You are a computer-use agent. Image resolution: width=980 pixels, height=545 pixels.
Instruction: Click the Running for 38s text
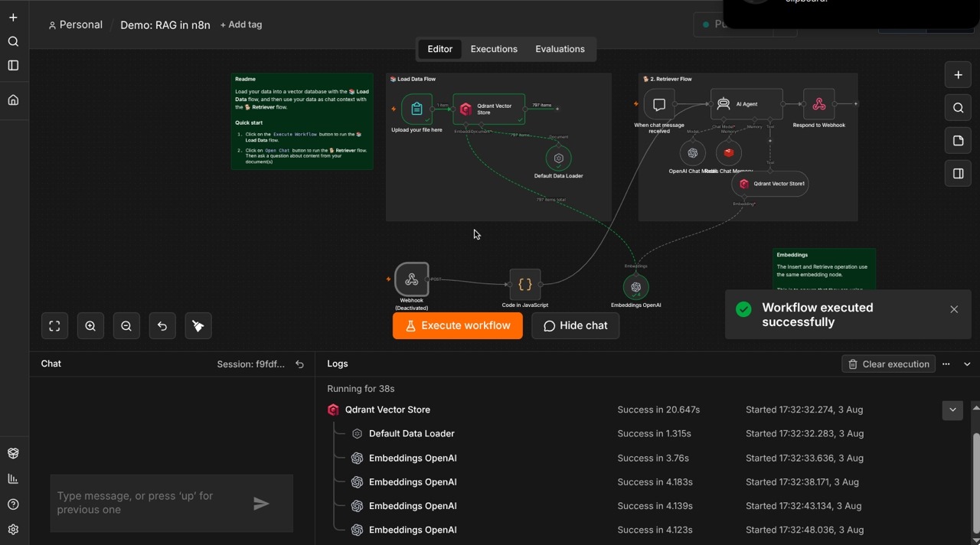[361, 389]
